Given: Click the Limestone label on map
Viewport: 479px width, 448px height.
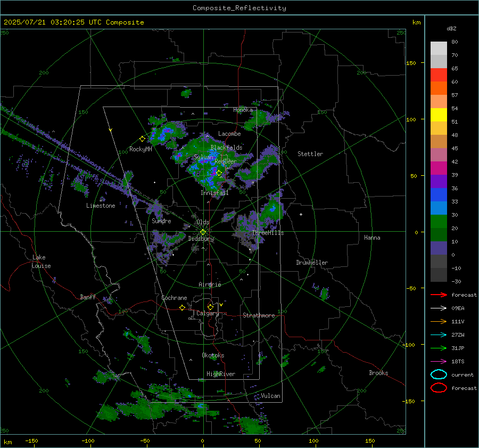Looking at the screenshot, I should click(x=101, y=206).
